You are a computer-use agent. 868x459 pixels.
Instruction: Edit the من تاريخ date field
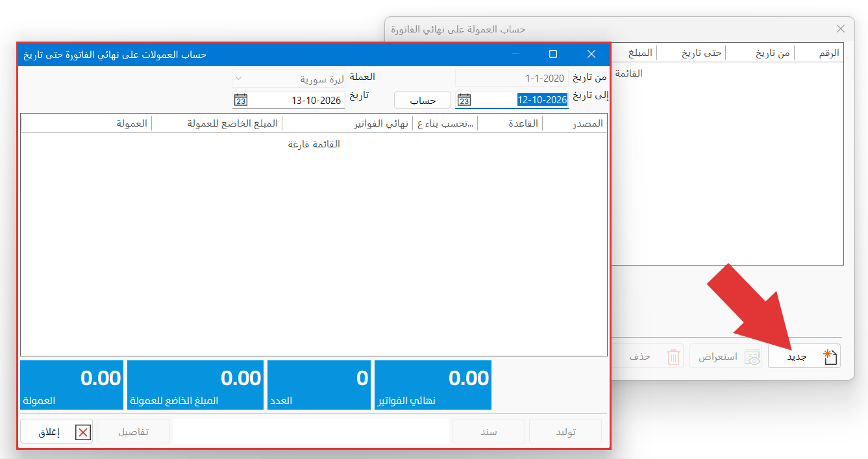(512, 79)
